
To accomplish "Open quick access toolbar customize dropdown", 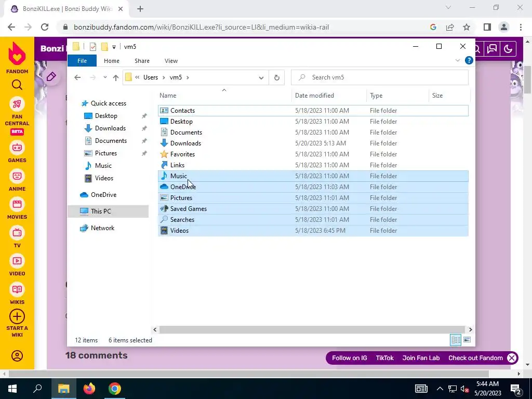I will tap(114, 47).
